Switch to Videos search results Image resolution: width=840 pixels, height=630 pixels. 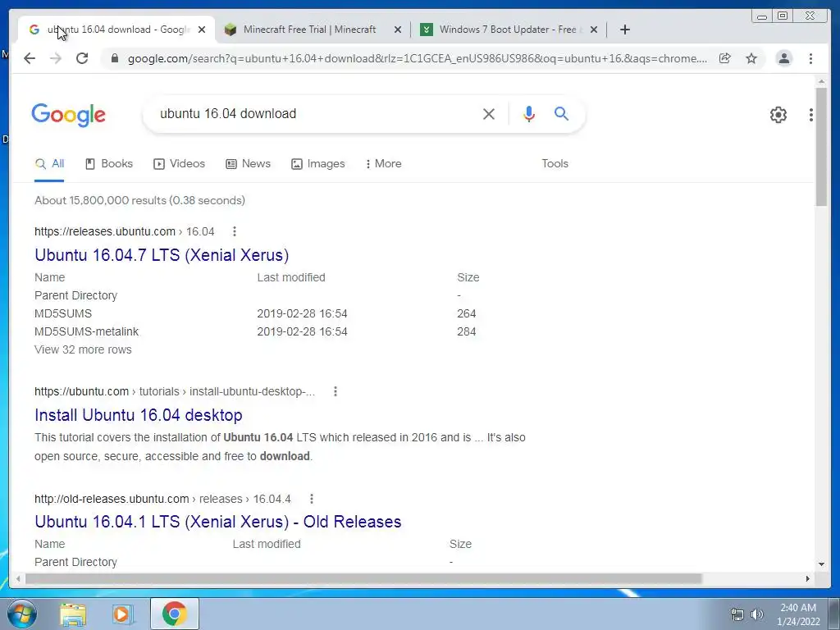pos(180,164)
